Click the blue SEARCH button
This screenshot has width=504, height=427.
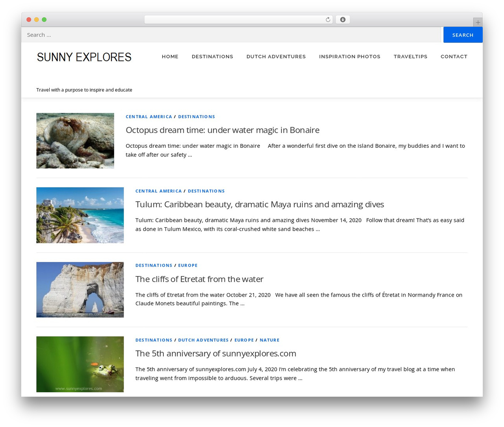[x=463, y=35]
